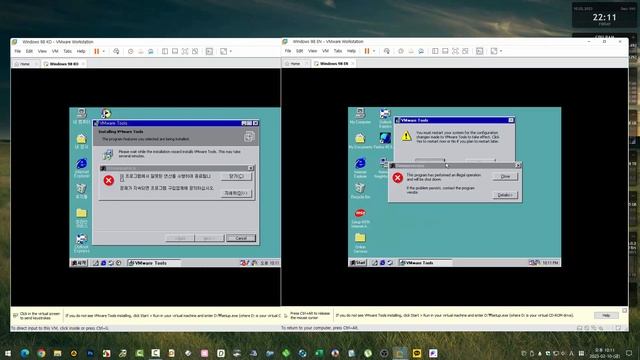Open Edit menu in Windows 98 EN window
Viewport: 640px width, 360px height.
300,51
